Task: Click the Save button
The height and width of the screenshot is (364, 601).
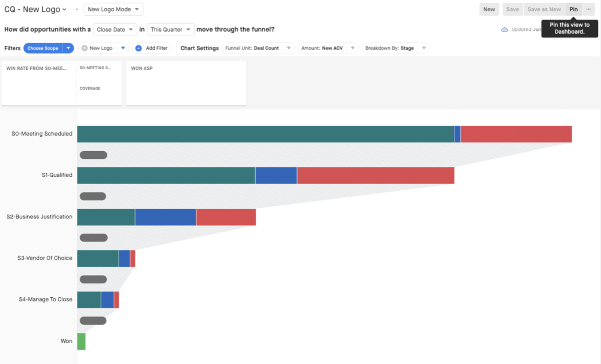Action: pos(512,9)
